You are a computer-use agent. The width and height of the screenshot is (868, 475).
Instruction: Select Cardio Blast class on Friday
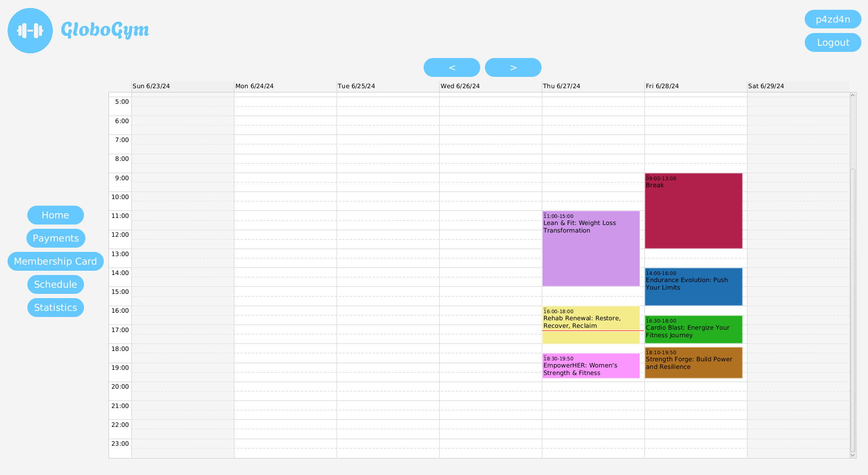point(693,329)
